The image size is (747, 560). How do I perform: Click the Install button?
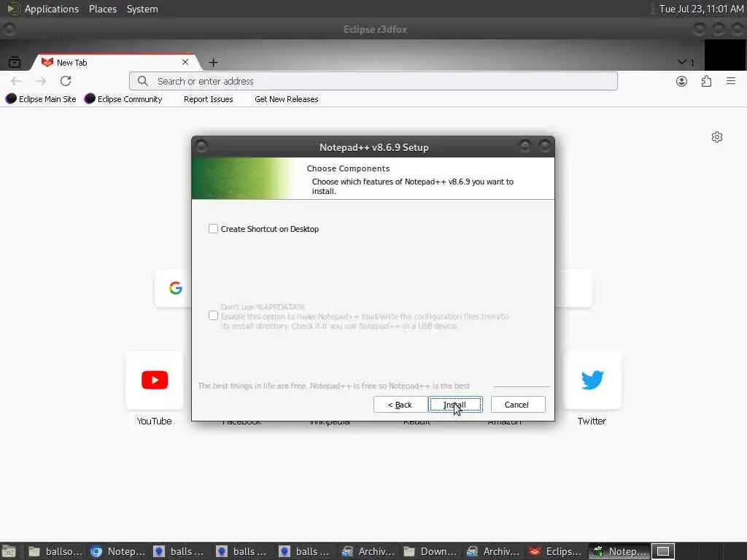(x=455, y=405)
